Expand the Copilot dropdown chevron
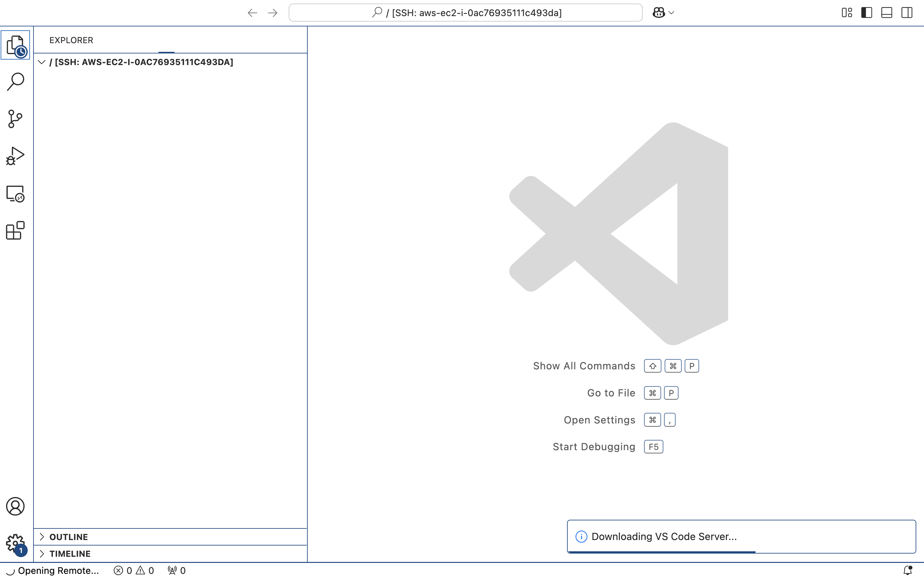Image resolution: width=924 pixels, height=579 pixels. point(671,13)
